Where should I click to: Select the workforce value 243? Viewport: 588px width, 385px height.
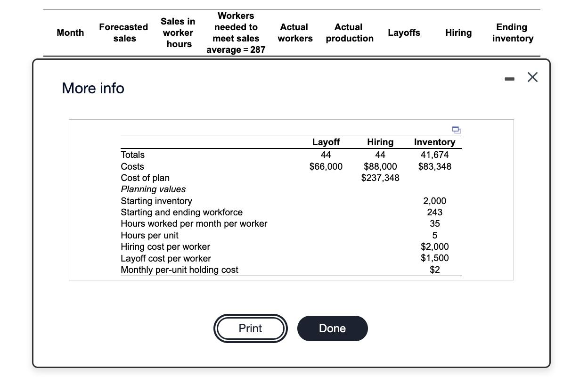434,212
